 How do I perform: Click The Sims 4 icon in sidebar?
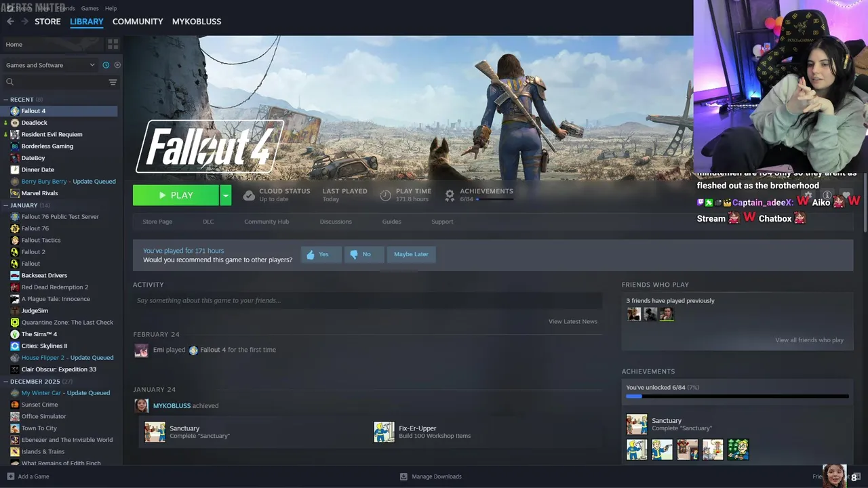[15, 334]
